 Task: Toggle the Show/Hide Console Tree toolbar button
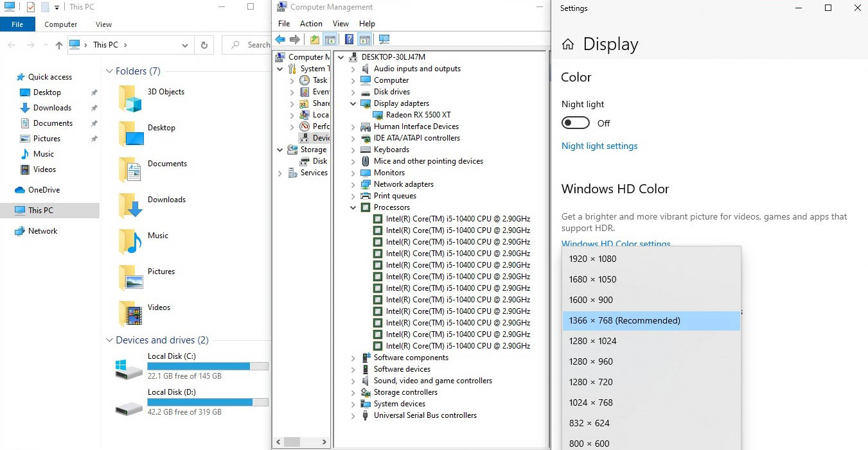coord(330,40)
